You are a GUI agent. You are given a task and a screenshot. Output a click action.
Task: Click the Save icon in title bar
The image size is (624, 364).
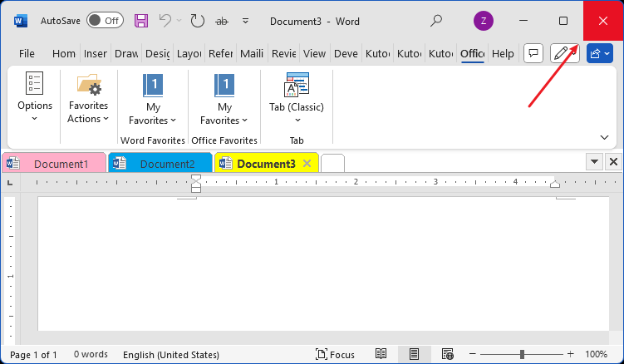click(141, 20)
